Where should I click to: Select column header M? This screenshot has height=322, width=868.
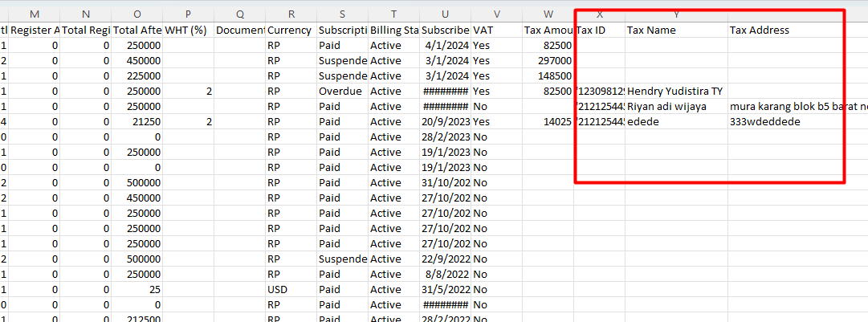point(34,14)
